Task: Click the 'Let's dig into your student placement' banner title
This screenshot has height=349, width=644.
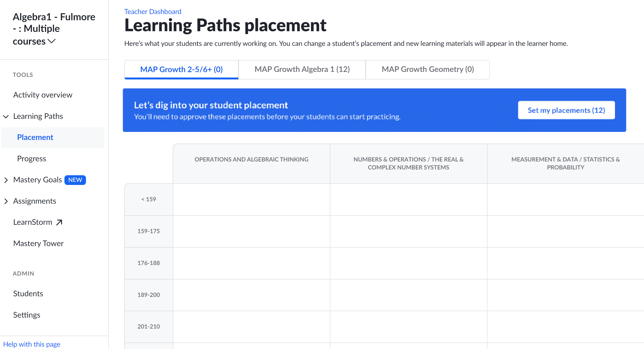Action: (211, 105)
